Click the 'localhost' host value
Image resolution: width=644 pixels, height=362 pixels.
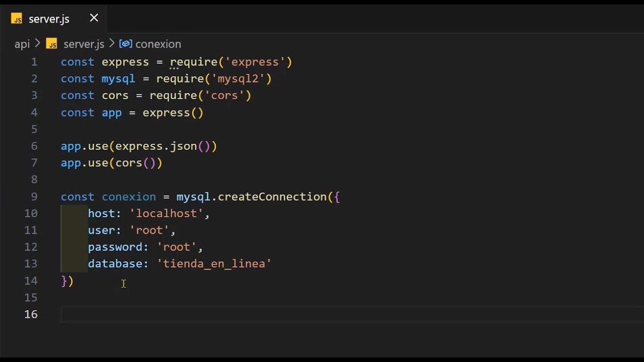click(166, 213)
